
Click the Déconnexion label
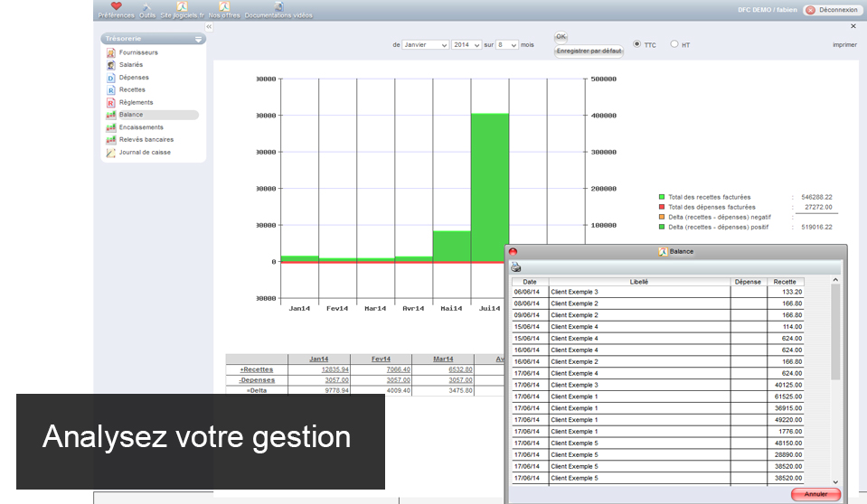click(838, 10)
